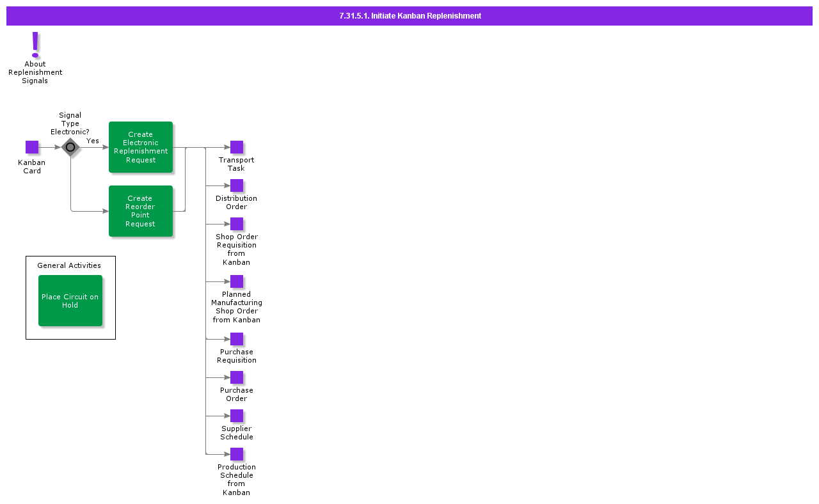Select Planned Manufacturing Shop Order square
The height and width of the screenshot is (504, 819).
pos(237,281)
